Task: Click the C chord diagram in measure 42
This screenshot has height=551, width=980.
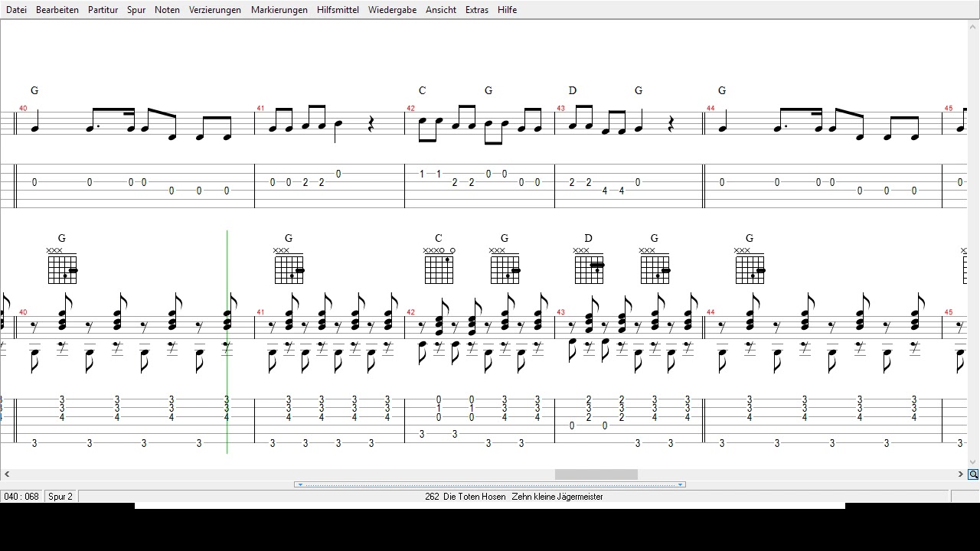Action: point(439,266)
